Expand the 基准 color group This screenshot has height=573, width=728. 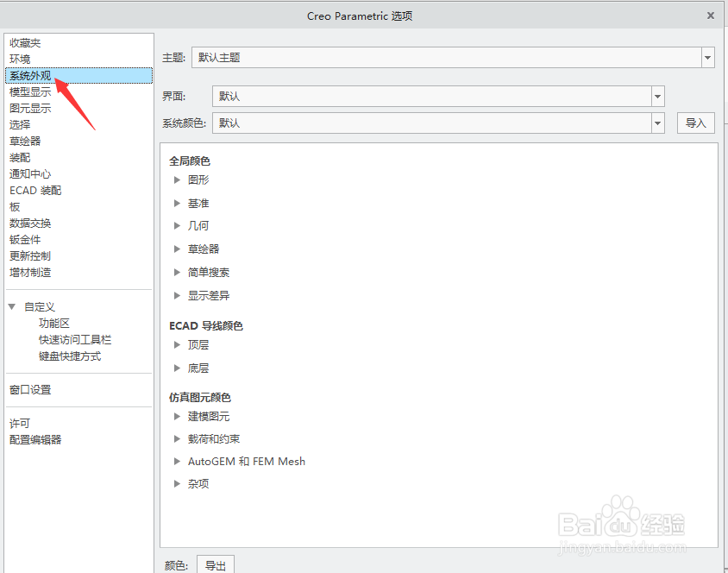(x=177, y=203)
